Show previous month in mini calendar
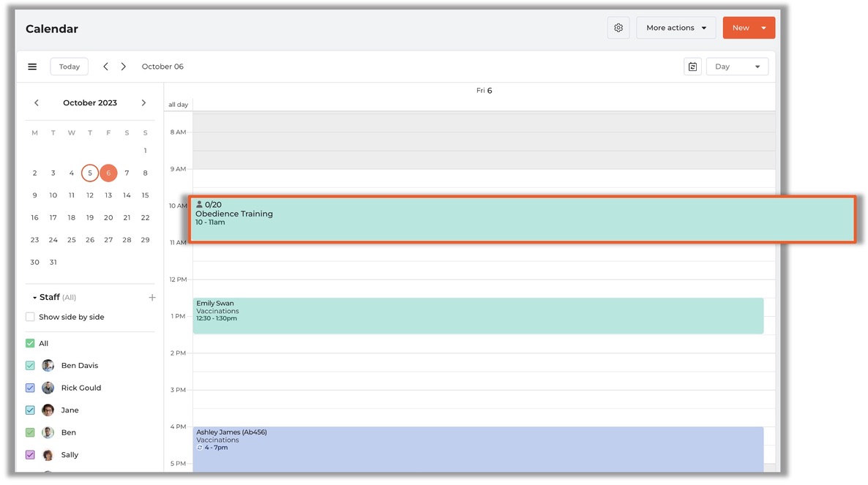Screen dimensions: 868x485 tap(37, 103)
